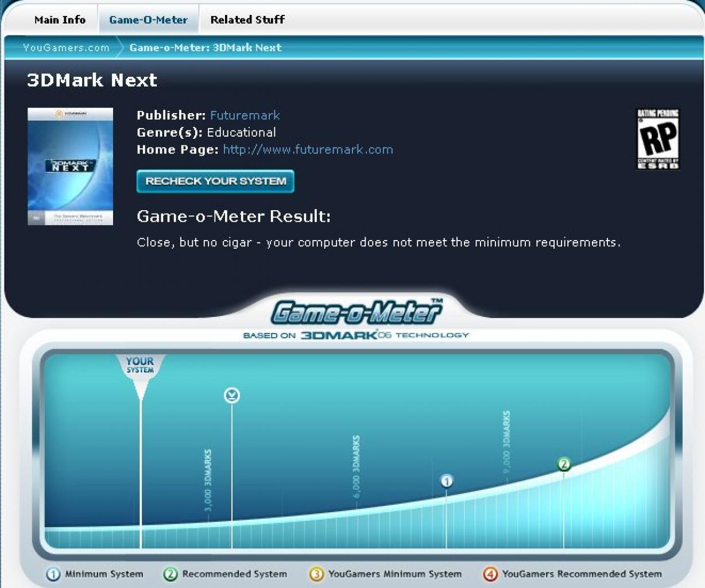This screenshot has height=588, width=705.
Task: Click the blue number 1 chart marker
Action: [x=447, y=481]
